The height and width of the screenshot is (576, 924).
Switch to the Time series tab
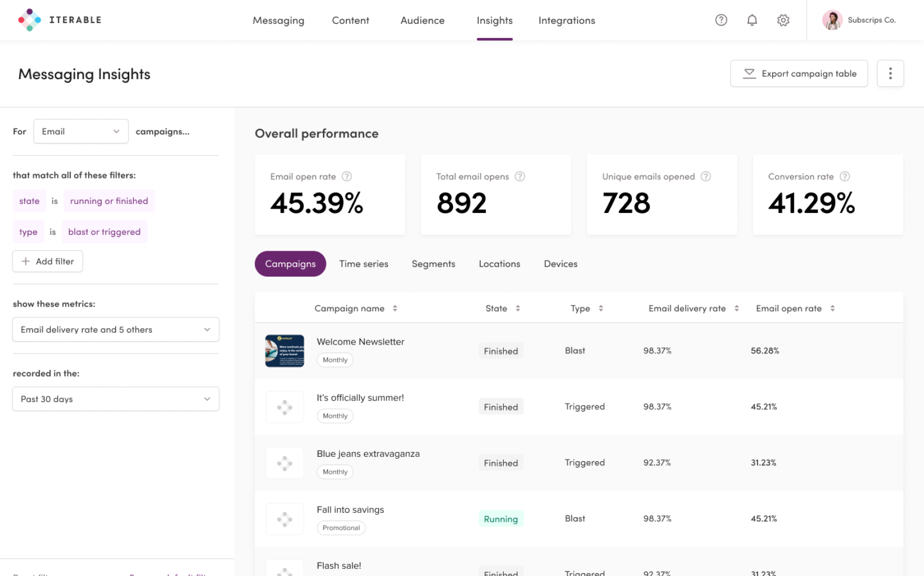coord(364,264)
